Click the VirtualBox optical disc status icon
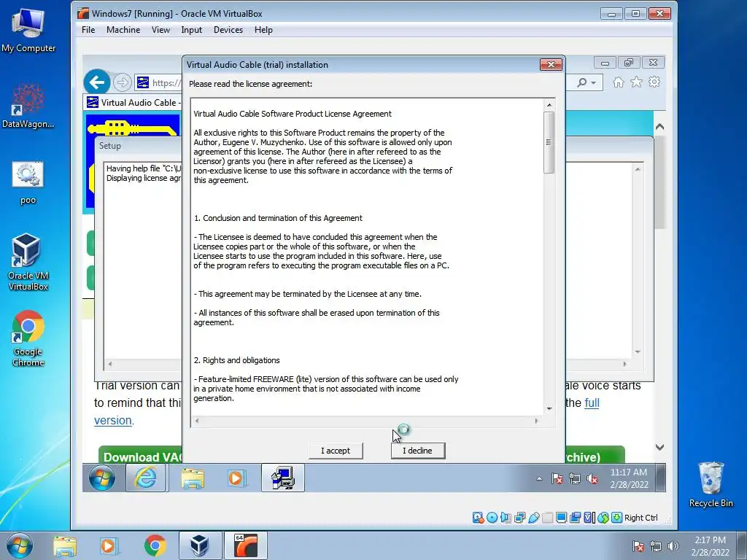The height and width of the screenshot is (560, 747). [492, 518]
